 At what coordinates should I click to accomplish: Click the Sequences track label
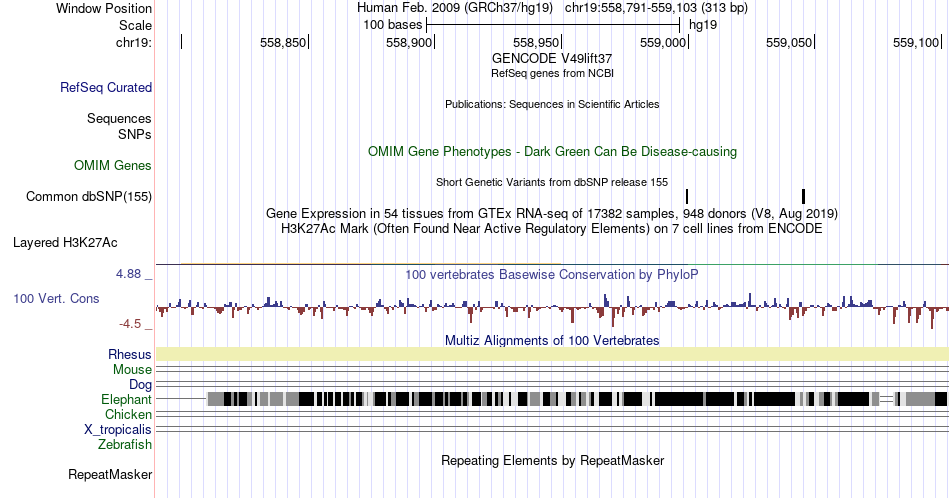coord(119,118)
